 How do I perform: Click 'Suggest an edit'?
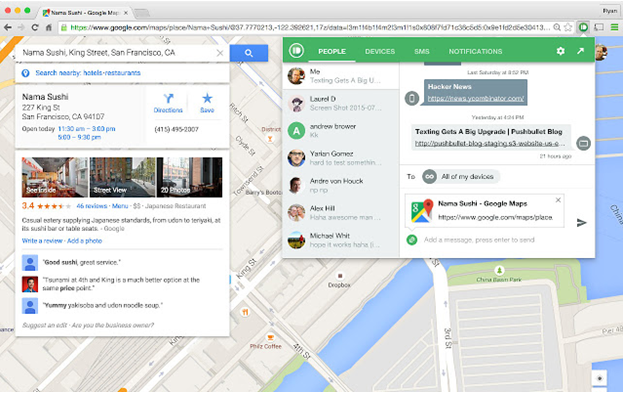pyautogui.click(x=44, y=325)
